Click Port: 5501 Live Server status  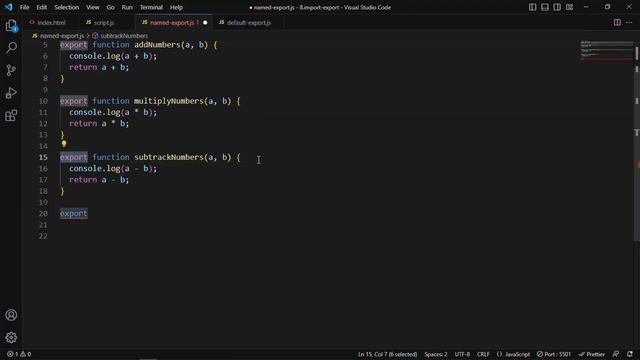[x=554, y=354]
